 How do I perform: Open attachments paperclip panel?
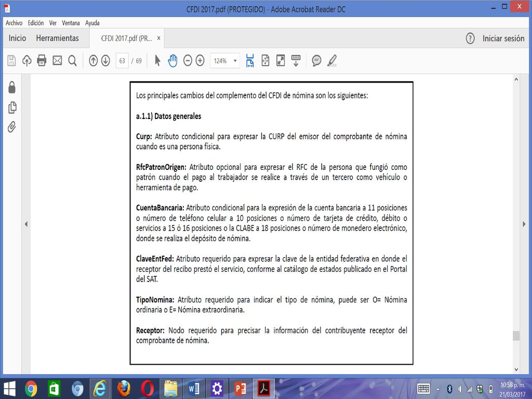point(12,127)
